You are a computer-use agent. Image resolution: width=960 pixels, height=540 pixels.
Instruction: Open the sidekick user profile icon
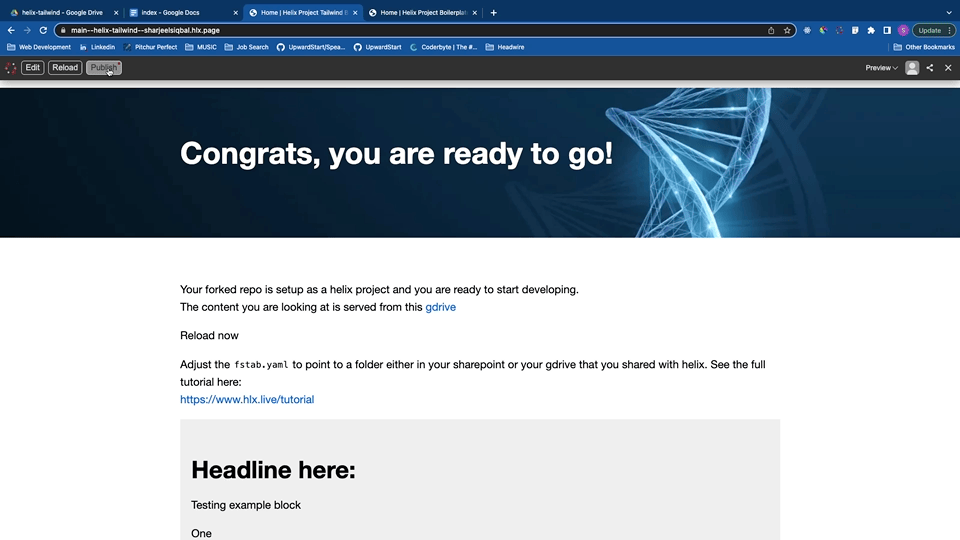pos(912,68)
